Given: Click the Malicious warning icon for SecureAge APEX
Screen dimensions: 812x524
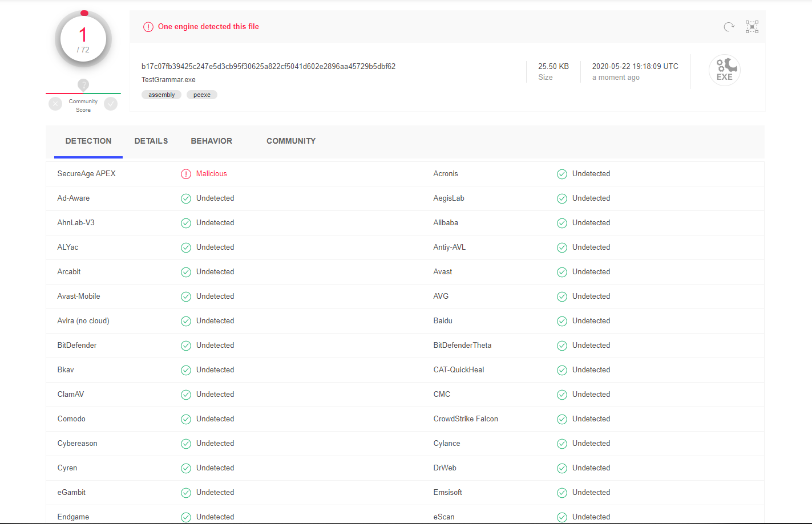Looking at the screenshot, I should tap(186, 174).
